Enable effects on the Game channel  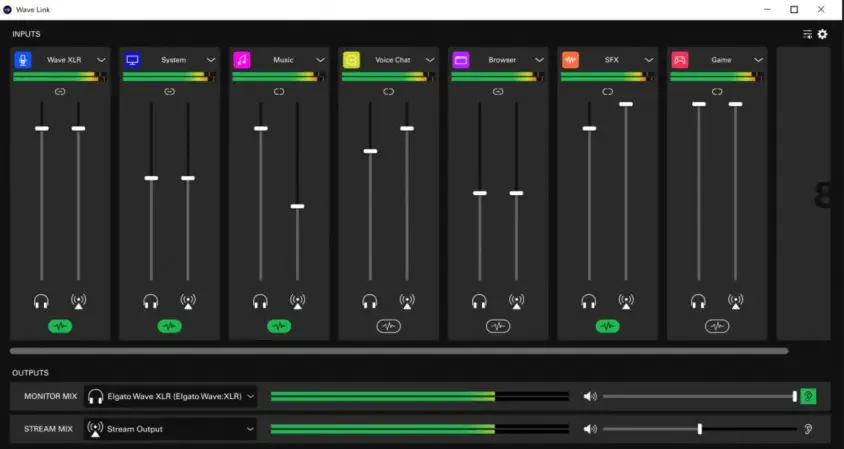point(717,326)
